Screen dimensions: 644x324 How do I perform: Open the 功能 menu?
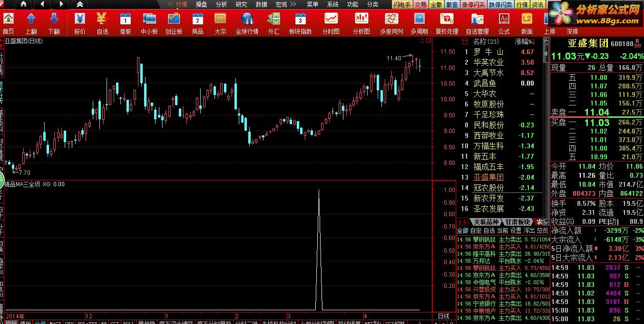pyautogui.click(x=353, y=4)
